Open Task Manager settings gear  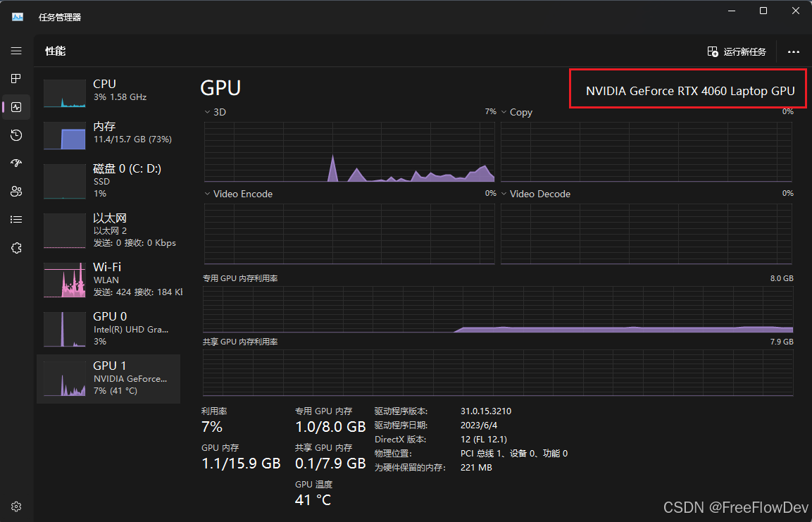coord(16,506)
